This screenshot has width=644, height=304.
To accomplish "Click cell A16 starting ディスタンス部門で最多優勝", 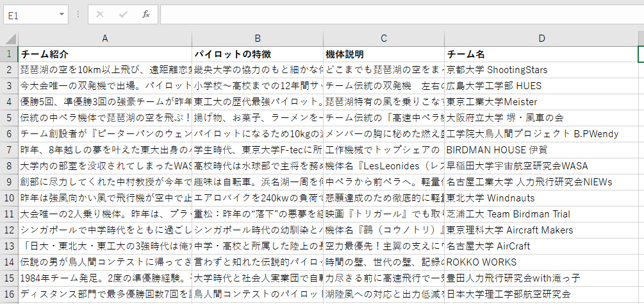I will coord(105,294).
